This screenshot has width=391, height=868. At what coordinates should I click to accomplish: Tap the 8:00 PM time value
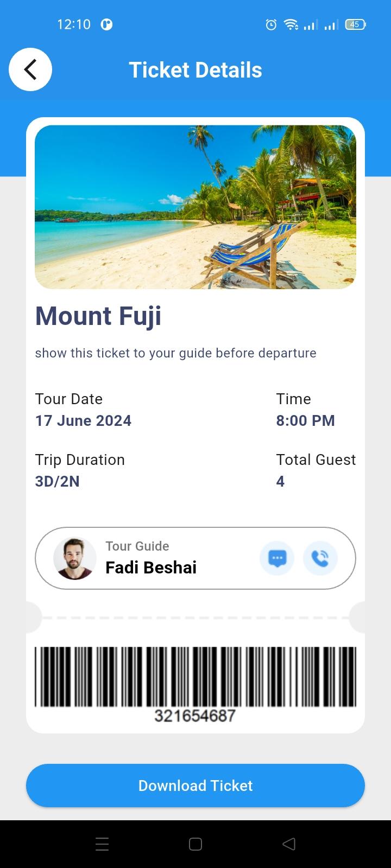pos(305,421)
